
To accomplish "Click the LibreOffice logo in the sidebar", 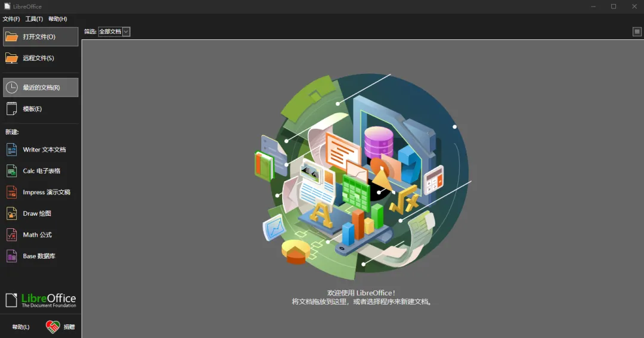I will [41, 300].
